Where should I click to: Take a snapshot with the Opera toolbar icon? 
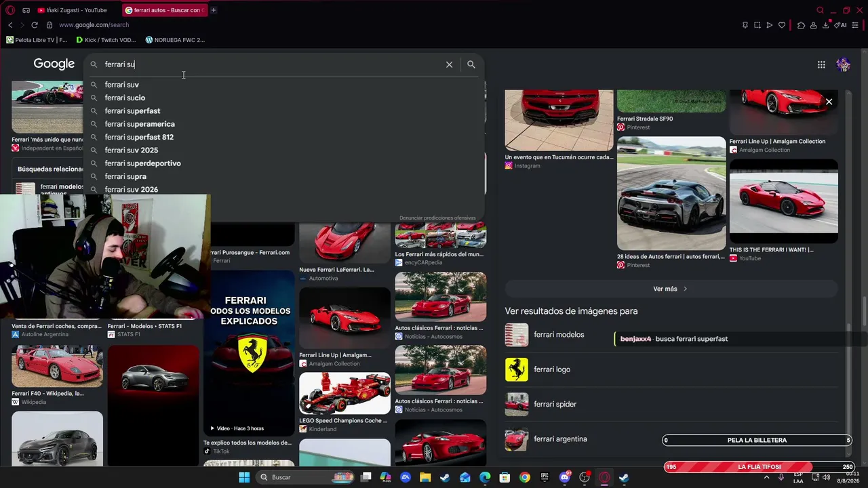757,25
